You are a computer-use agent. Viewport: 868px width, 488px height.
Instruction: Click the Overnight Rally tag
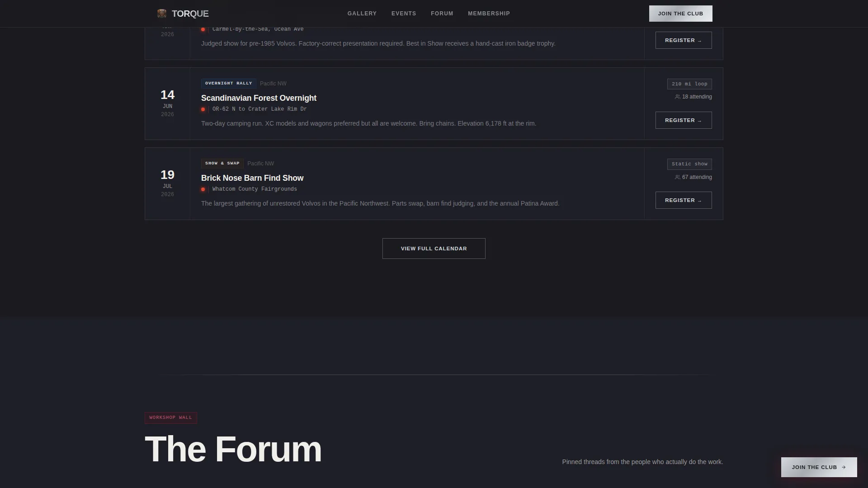pyautogui.click(x=228, y=83)
